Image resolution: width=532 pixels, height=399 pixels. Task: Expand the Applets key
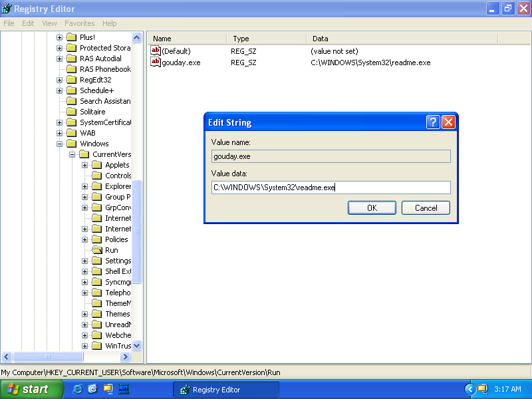coord(85,165)
